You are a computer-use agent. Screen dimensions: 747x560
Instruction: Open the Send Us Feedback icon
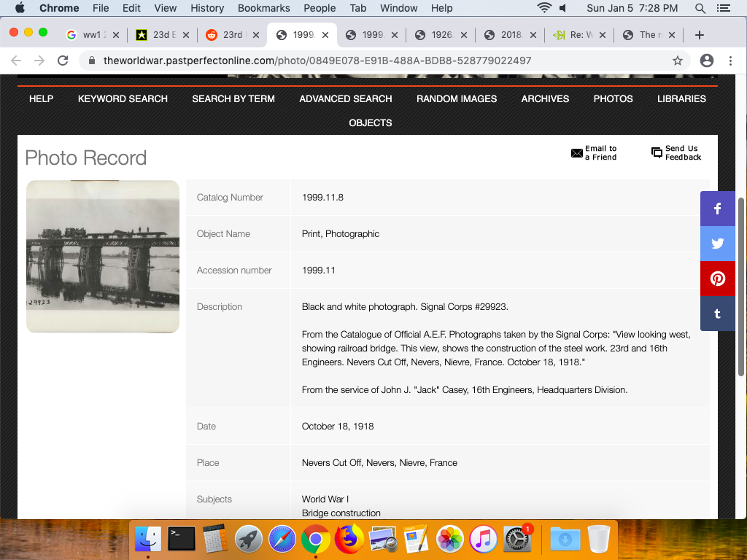point(657,153)
